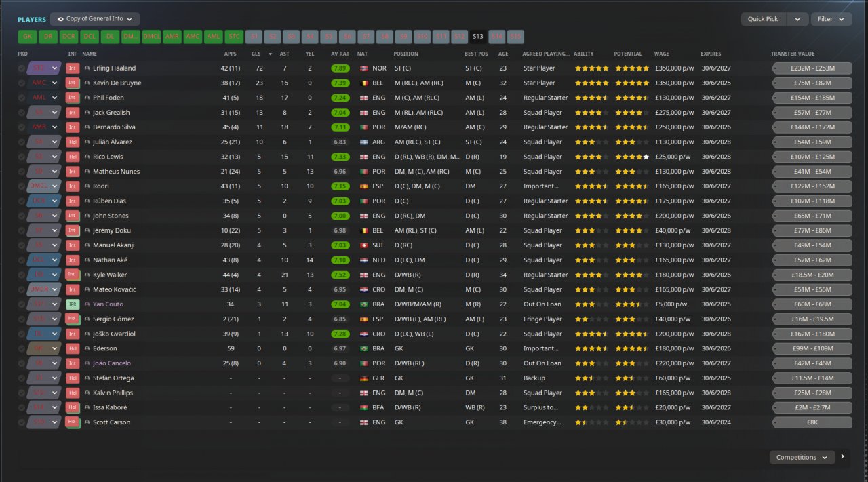The image size is (868, 482).
Task: Tick the selection circle for Ederson
Action: [x=22, y=348]
